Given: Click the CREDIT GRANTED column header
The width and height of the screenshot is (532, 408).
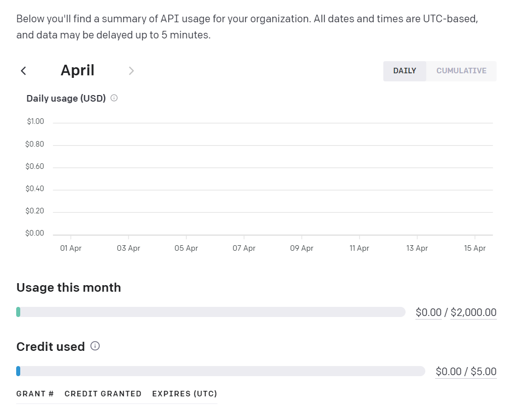Looking at the screenshot, I should 103,394.
